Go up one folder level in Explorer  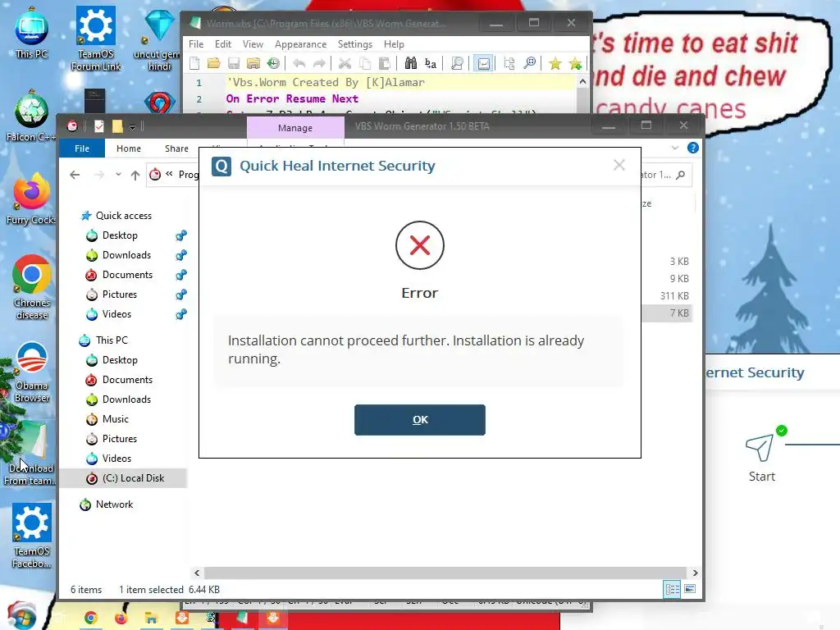pyautogui.click(x=135, y=175)
